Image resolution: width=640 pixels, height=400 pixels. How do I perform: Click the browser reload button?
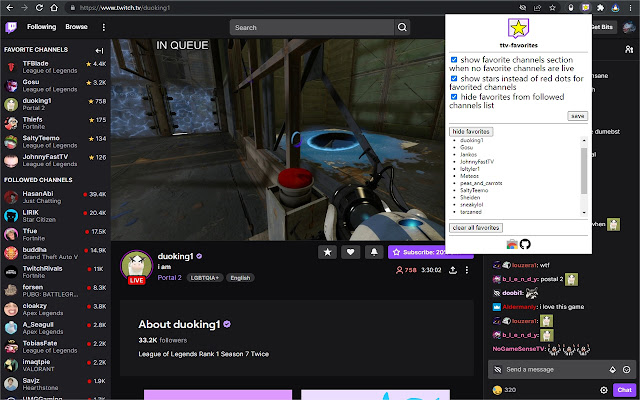click(x=39, y=7)
